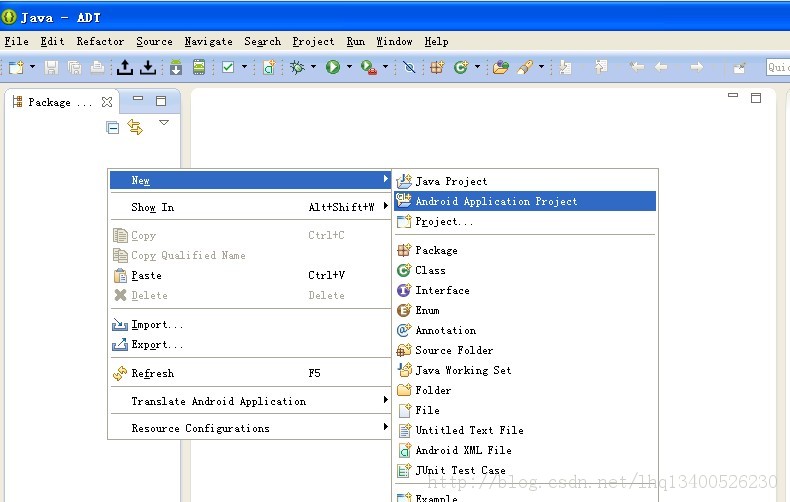The image size is (790, 502).
Task: Create a new Enum
Action: point(525,310)
